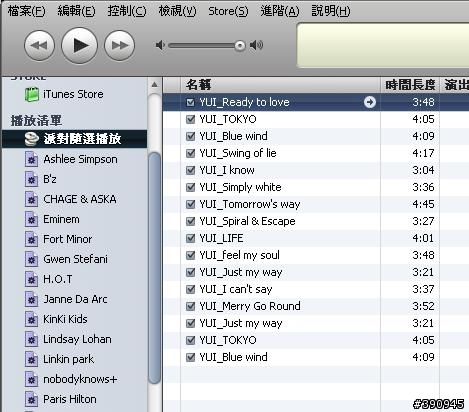469x412 pixels.
Task: Open the Eminem playlist label
Action: [x=61, y=219]
